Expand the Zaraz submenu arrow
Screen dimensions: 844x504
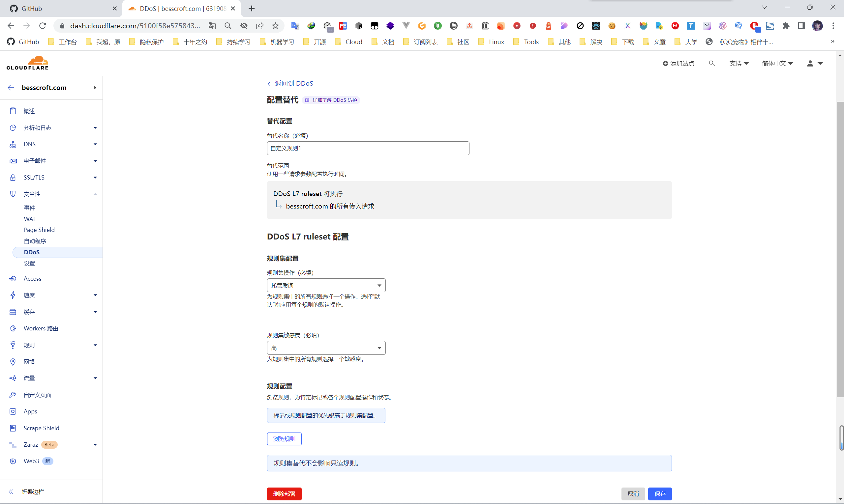(95, 445)
